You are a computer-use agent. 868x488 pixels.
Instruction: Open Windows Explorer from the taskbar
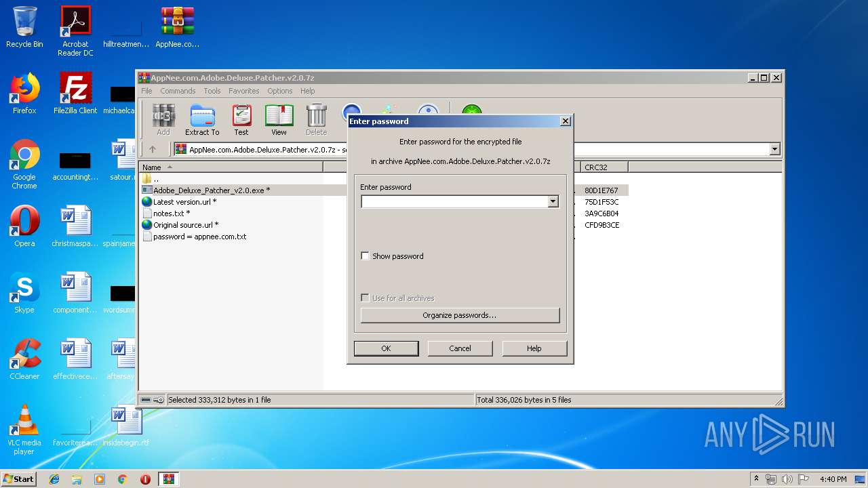tap(77, 479)
